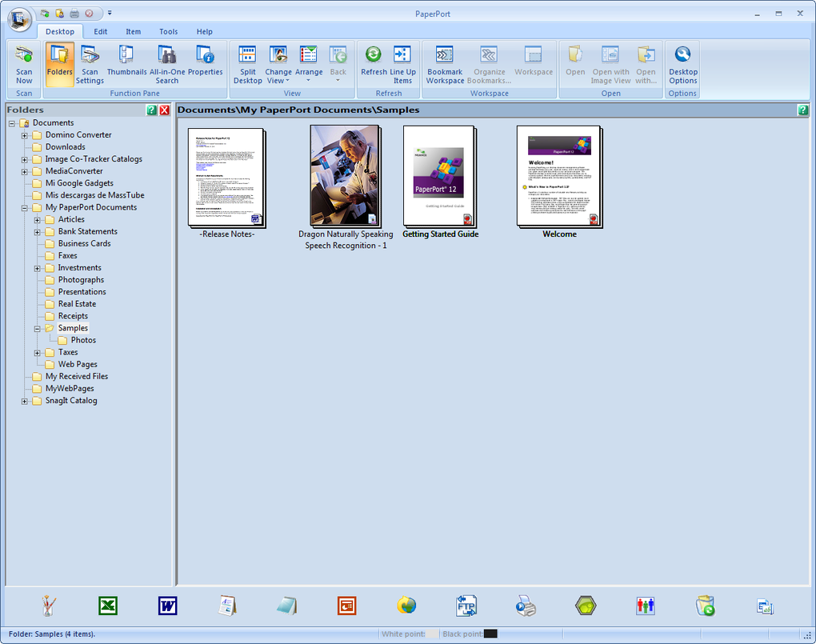The width and height of the screenshot is (816, 644).
Task: Click the globe browser icon in Send To bar
Action: pos(406,606)
